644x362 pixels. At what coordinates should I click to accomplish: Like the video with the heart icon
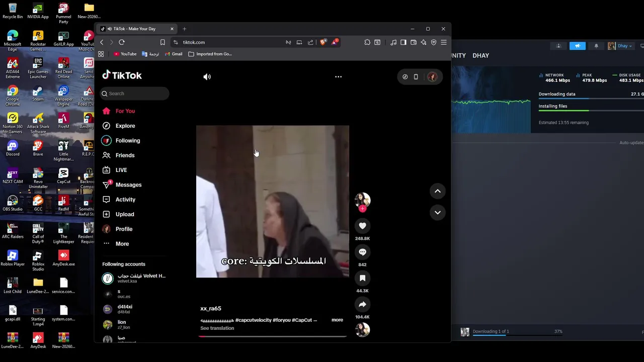[362, 226]
